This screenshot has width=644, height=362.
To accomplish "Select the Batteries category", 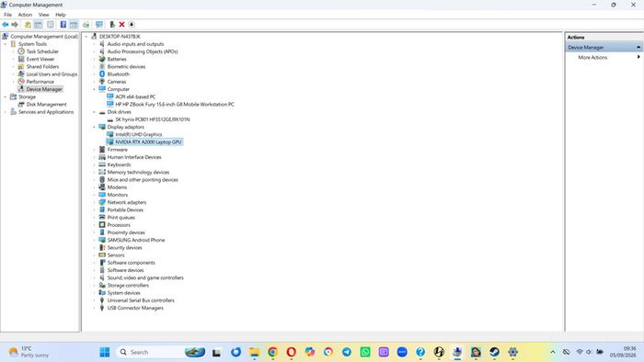I will [x=117, y=59].
